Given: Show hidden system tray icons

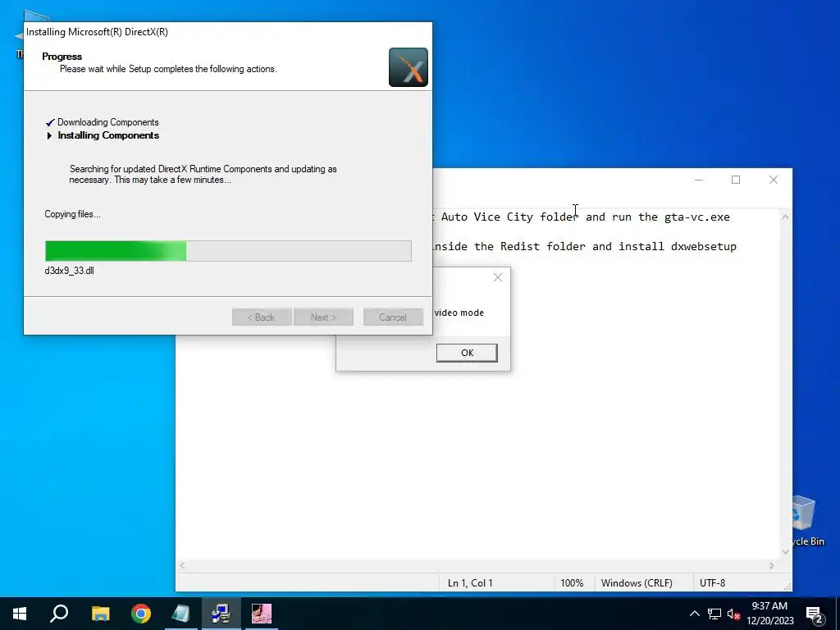Looking at the screenshot, I should [694, 614].
